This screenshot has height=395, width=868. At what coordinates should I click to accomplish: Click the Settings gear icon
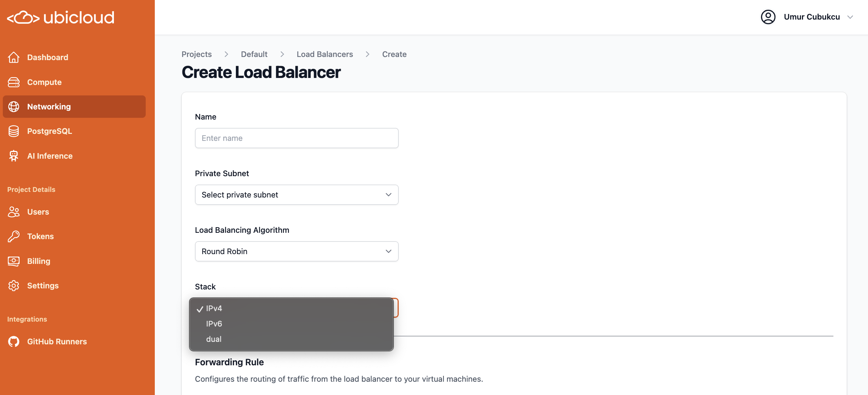click(x=14, y=286)
